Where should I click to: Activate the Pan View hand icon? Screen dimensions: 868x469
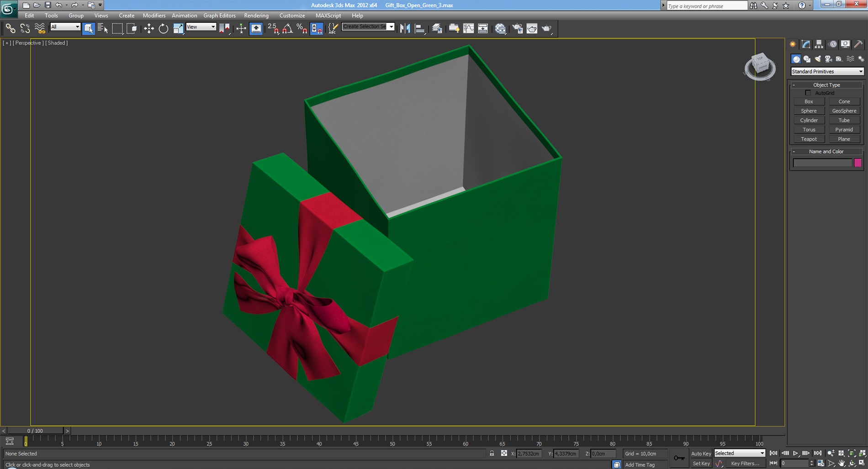[841, 463]
